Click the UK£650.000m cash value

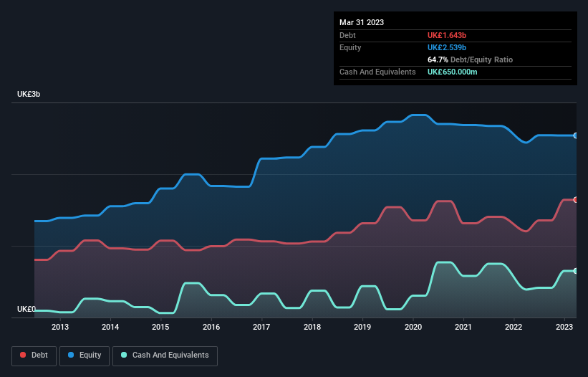tap(452, 72)
